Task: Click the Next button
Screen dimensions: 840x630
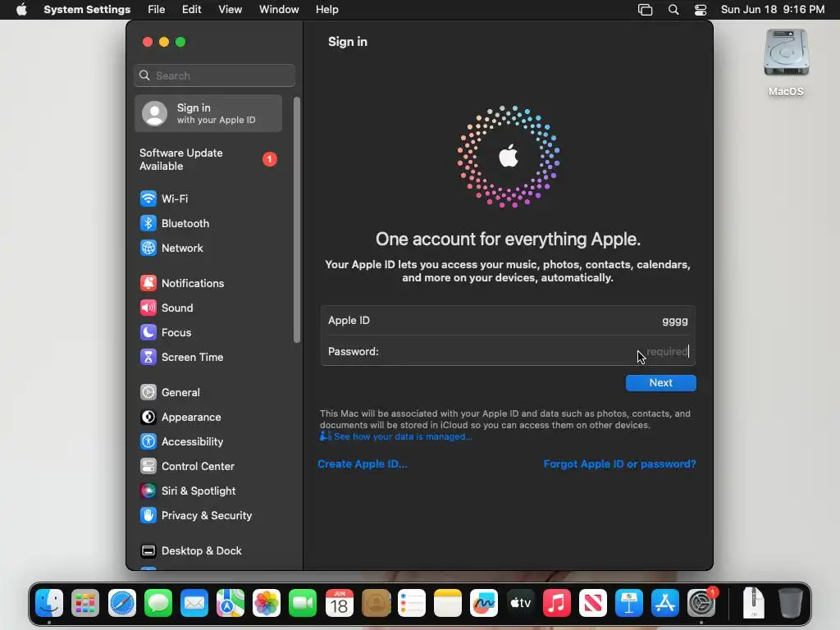Action: pyautogui.click(x=661, y=383)
